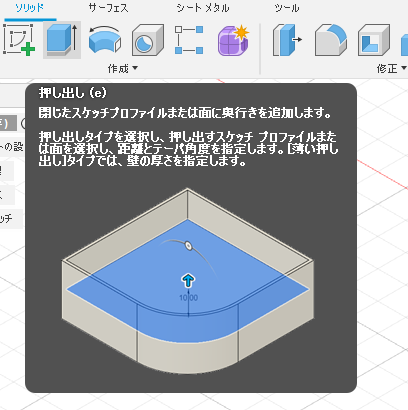Select the Extrude (押し出し) tool
The height and width of the screenshot is (410, 408).
pos(62,40)
